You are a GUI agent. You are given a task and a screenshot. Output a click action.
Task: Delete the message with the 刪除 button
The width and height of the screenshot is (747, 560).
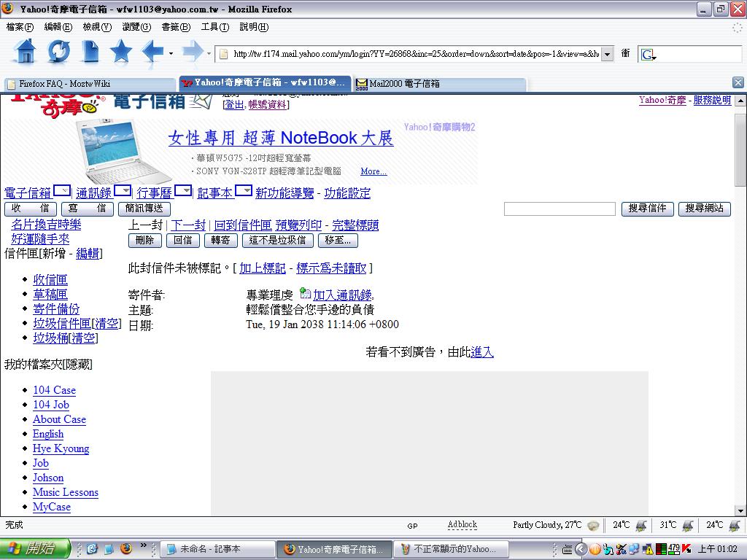tap(145, 241)
